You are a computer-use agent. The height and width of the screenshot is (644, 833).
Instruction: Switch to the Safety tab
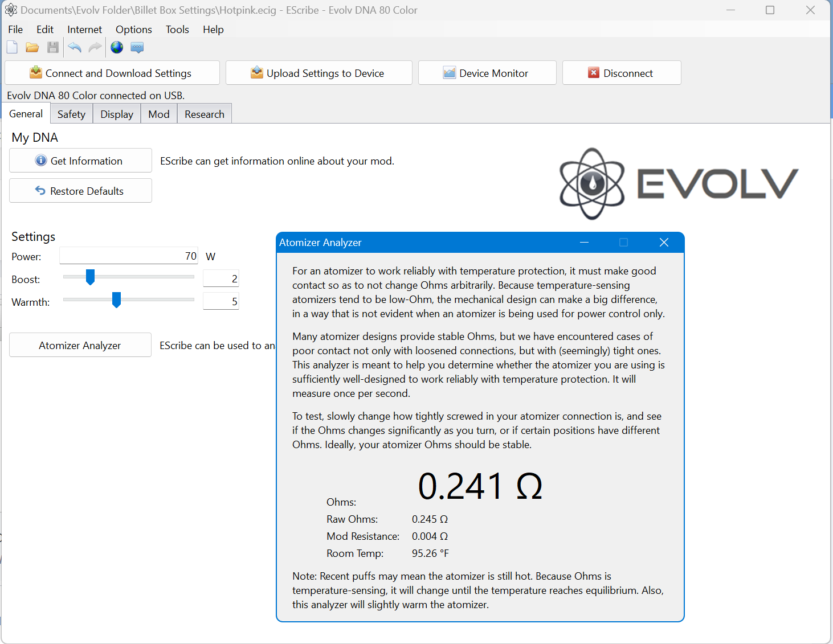71,114
